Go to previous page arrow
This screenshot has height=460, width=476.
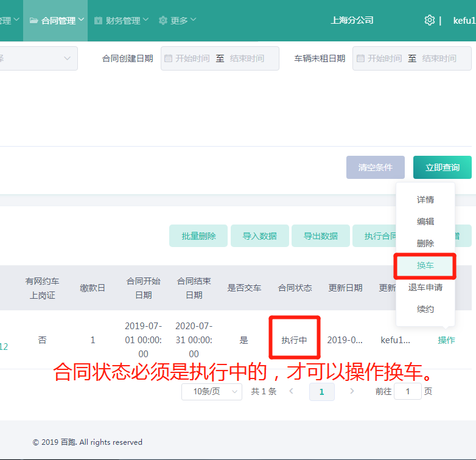[x=292, y=391]
